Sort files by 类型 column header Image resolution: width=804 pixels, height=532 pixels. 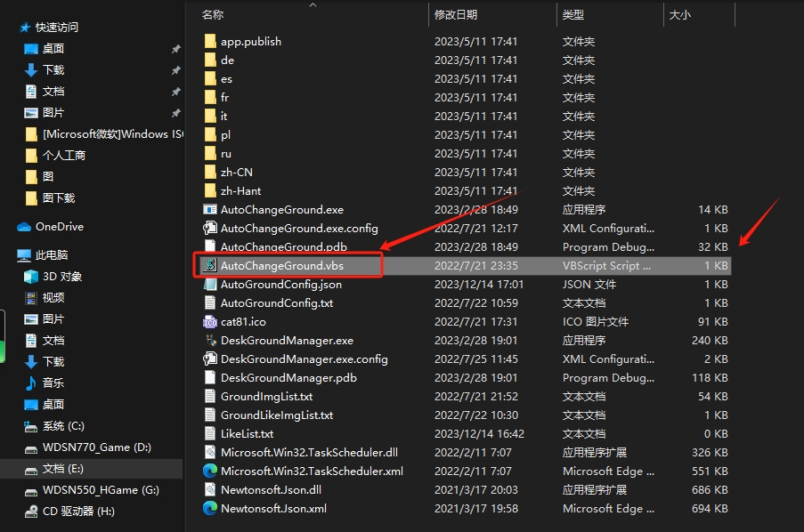pyautogui.click(x=573, y=14)
